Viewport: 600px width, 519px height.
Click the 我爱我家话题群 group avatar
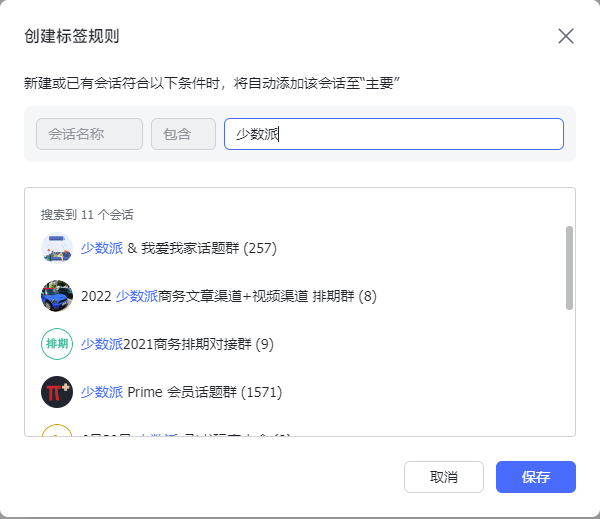pos(57,248)
